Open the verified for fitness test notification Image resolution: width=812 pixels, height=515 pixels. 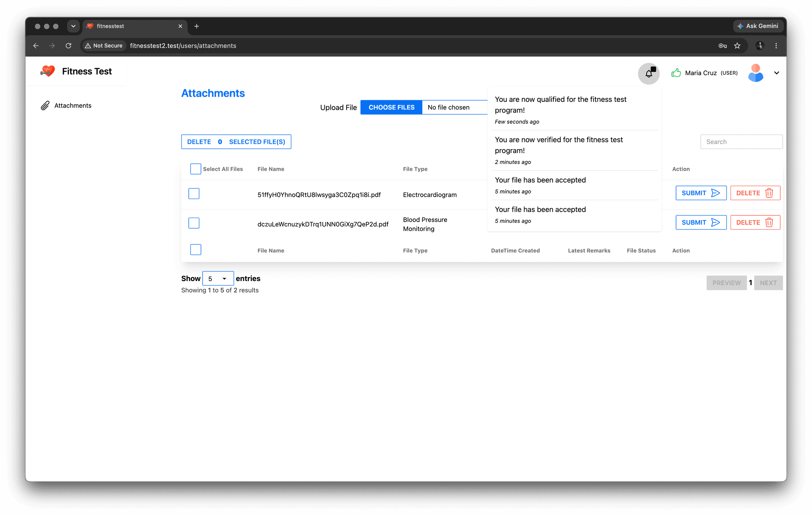click(x=574, y=150)
